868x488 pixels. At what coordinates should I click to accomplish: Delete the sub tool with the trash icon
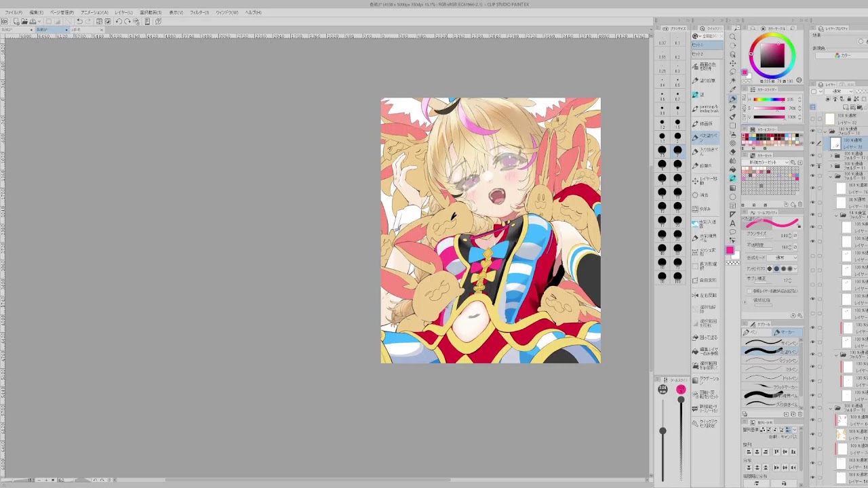[x=801, y=414]
